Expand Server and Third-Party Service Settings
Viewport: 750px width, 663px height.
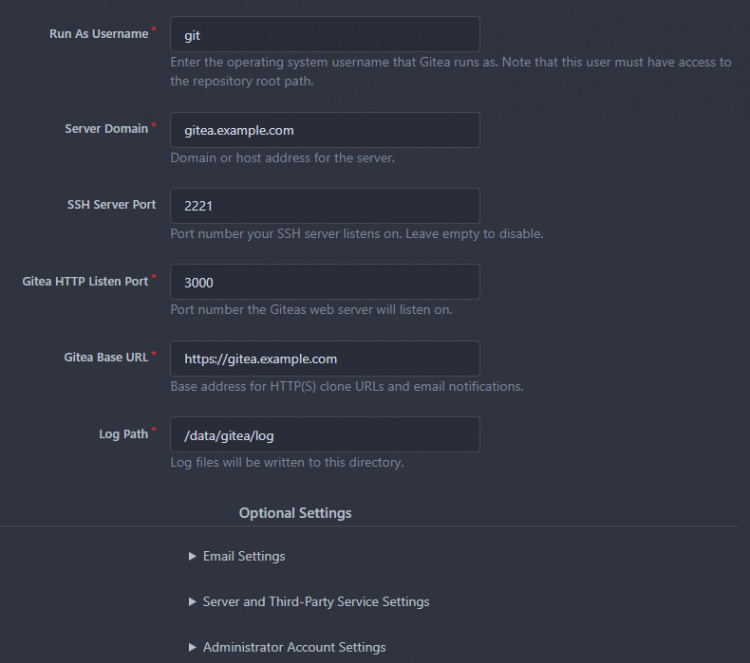316,602
